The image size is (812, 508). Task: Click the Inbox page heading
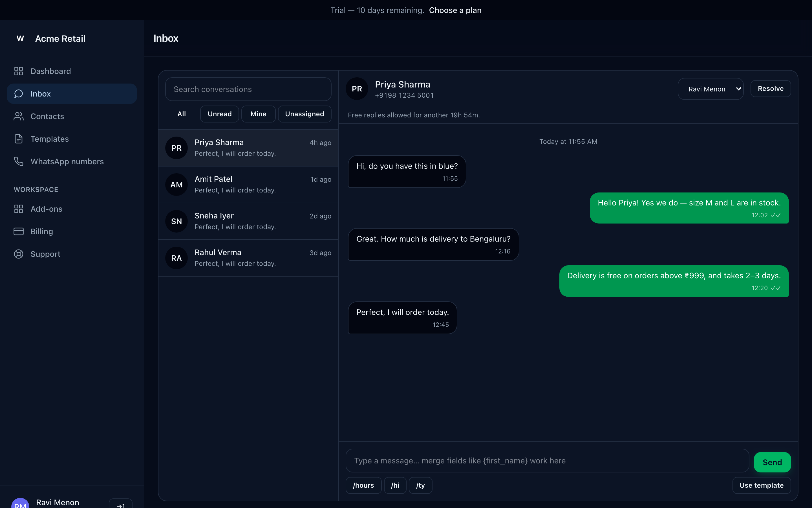(x=166, y=38)
